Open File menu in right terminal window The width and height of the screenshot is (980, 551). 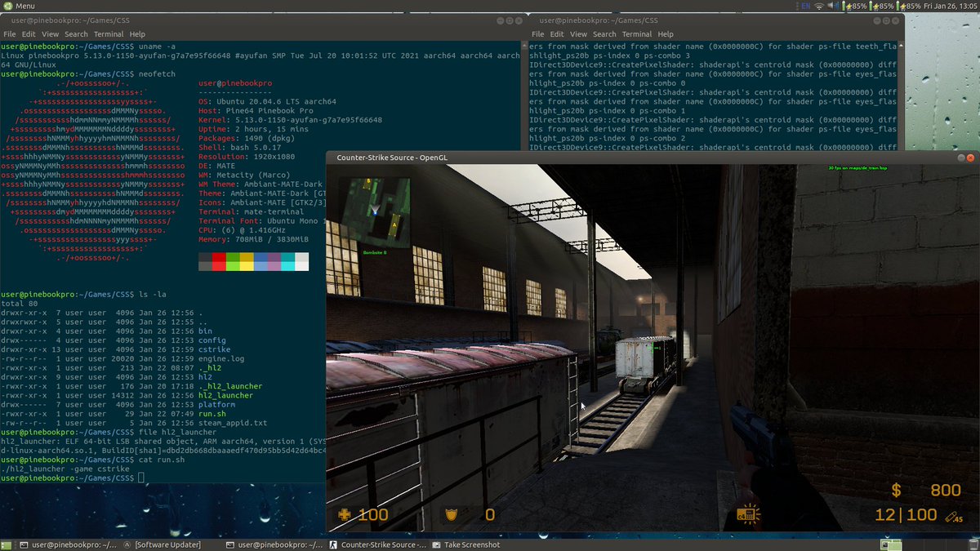click(537, 34)
